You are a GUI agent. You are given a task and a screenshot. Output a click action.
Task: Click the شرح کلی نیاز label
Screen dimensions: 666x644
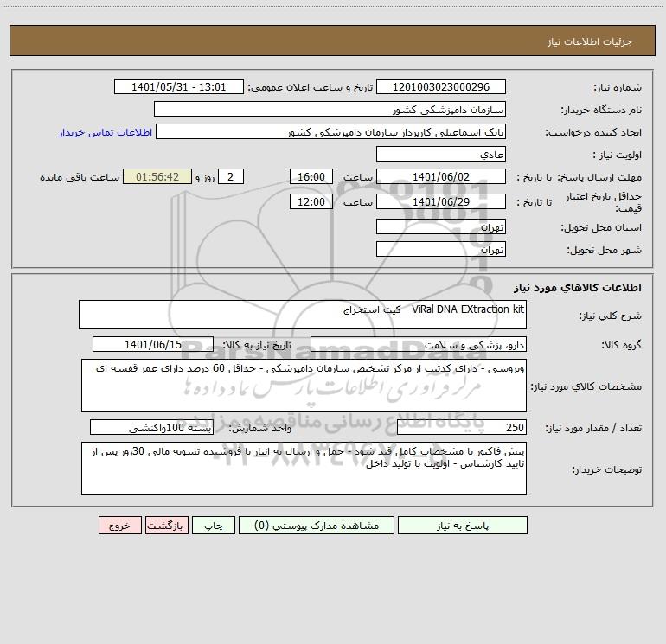[611, 316]
